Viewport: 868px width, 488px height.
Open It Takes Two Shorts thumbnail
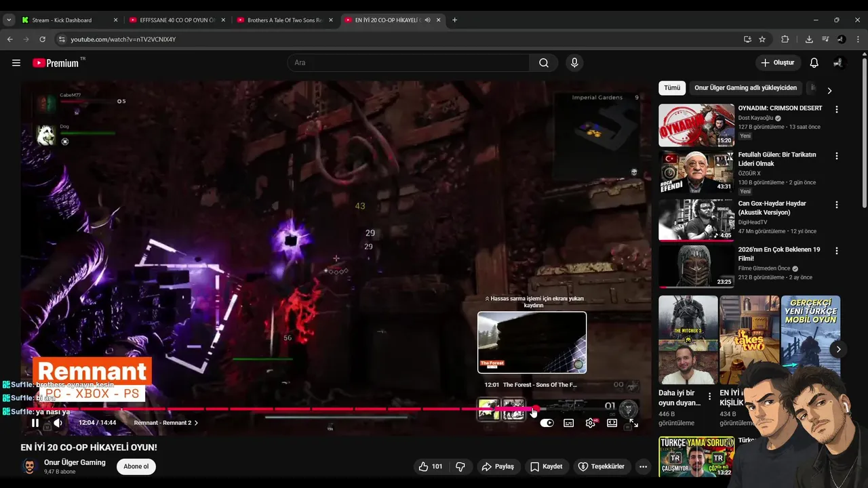coord(749,340)
